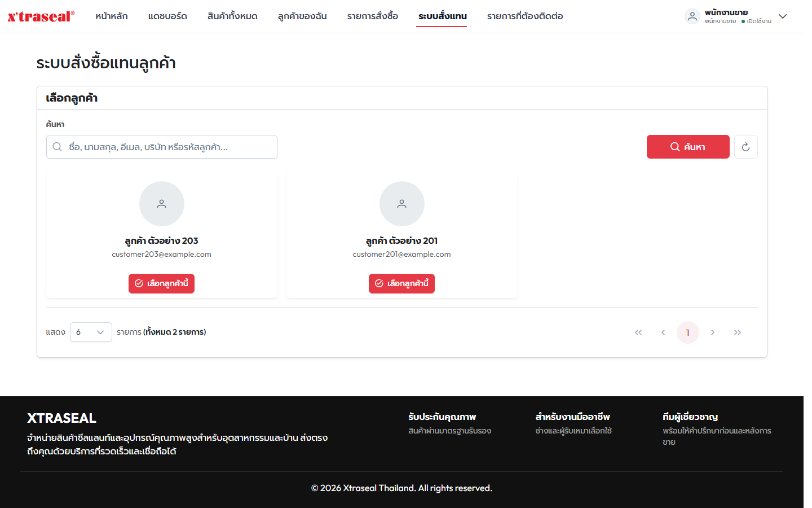The height and width of the screenshot is (508, 812).
Task: Open the rows-per-page dropdown showing 6
Action: pos(91,332)
